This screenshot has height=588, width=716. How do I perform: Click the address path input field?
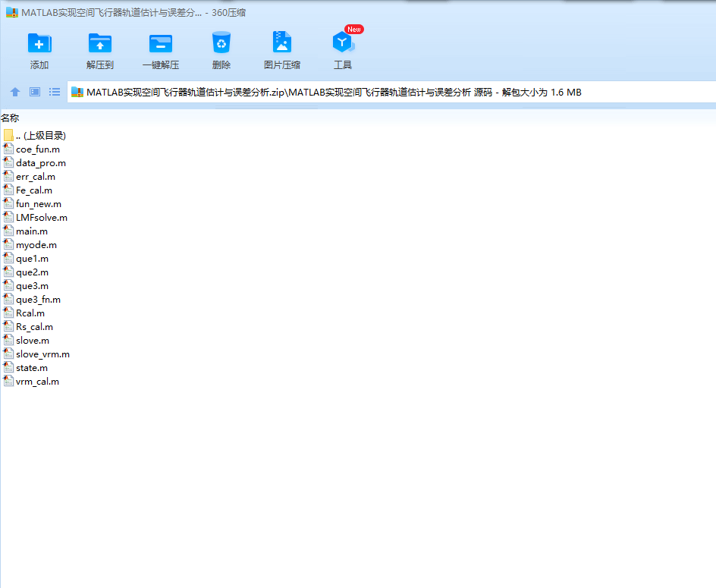(x=391, y=92)
